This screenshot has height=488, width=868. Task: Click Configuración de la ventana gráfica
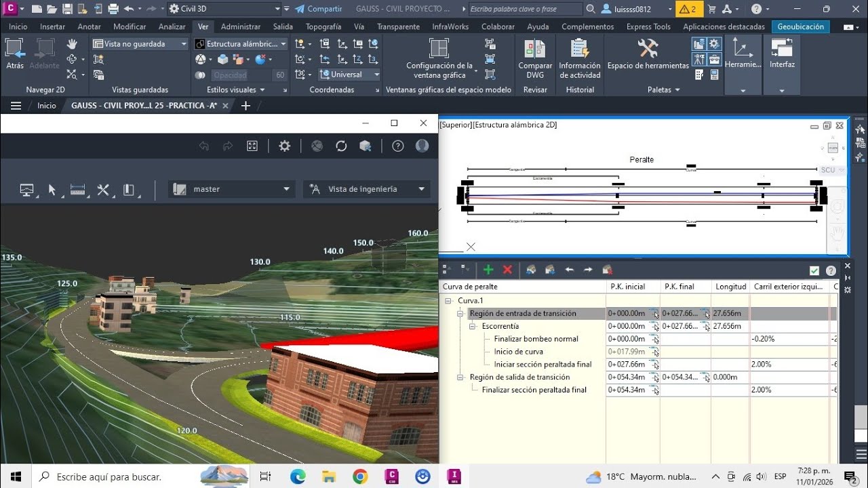coord(439,58)
